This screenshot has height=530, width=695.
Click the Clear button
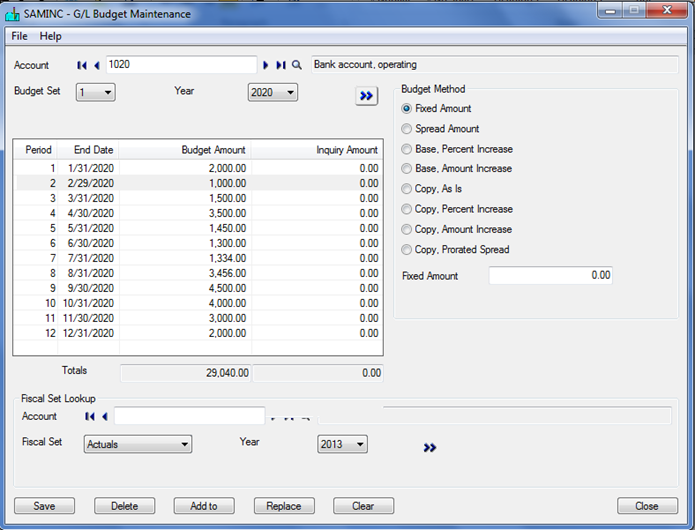363,506
